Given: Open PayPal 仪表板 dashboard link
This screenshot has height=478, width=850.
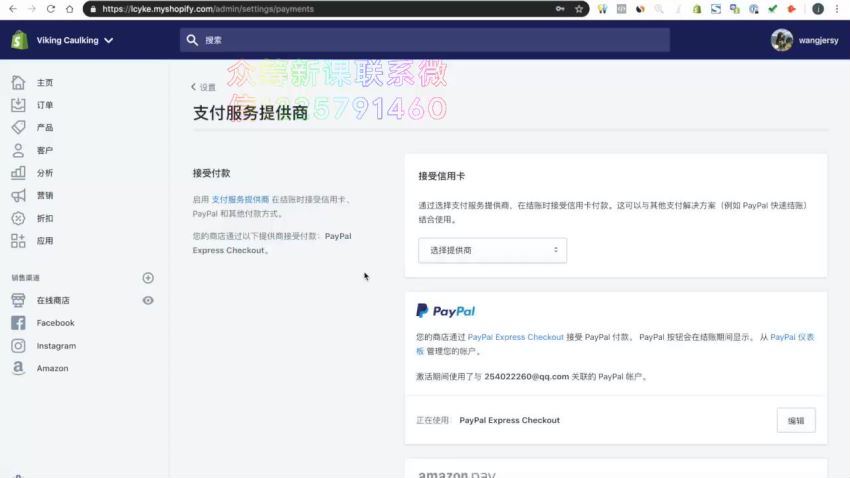Looking at the screenshot, I should 792,337.
